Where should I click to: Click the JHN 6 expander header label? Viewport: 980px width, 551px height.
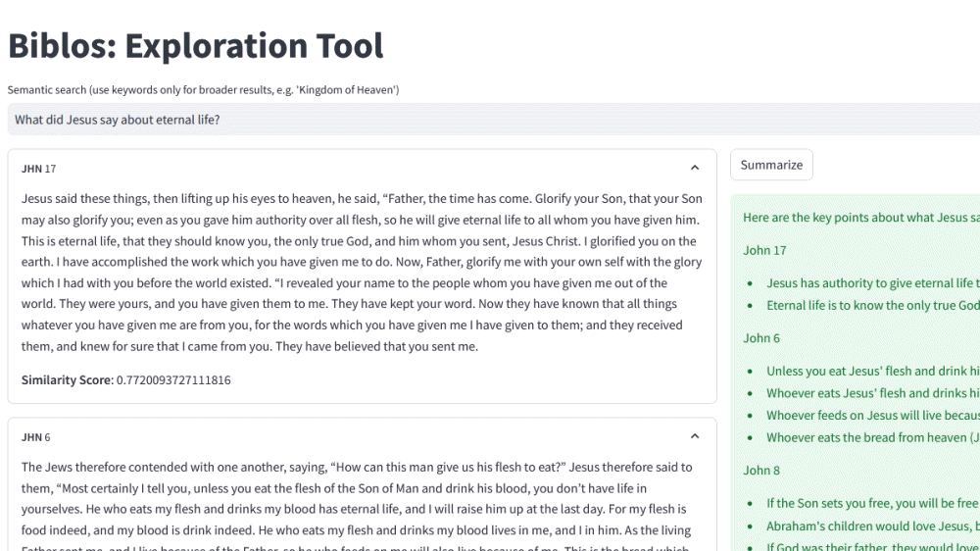pos(36,437)
